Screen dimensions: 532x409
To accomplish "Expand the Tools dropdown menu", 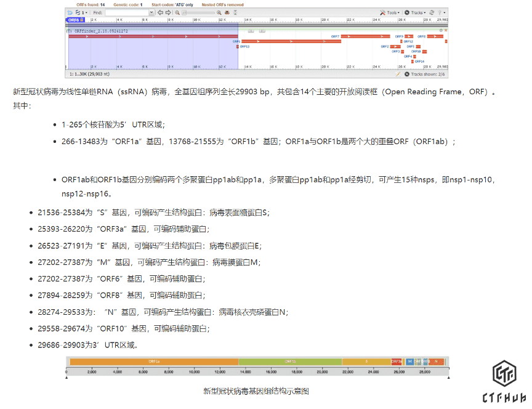I will (x=390, y=12).
